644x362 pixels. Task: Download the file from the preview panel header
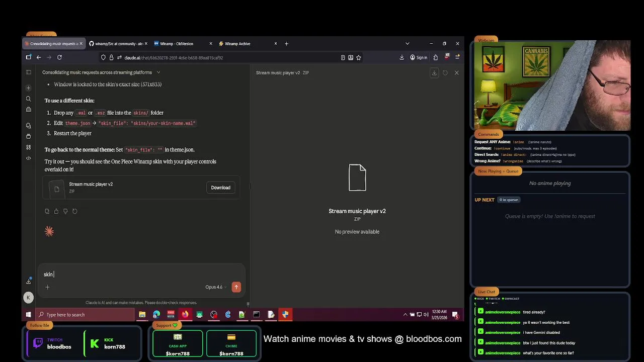434,73
